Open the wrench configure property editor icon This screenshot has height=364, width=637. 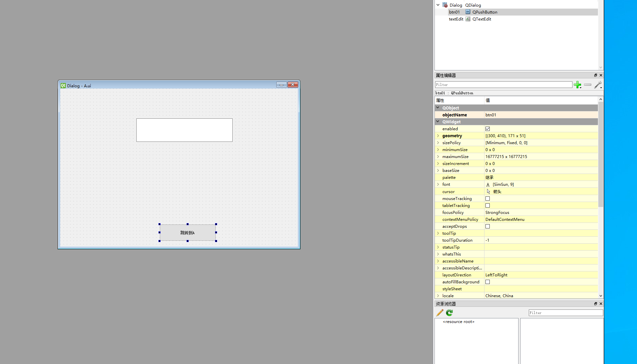pyautogui.click(x=598, y=85)
